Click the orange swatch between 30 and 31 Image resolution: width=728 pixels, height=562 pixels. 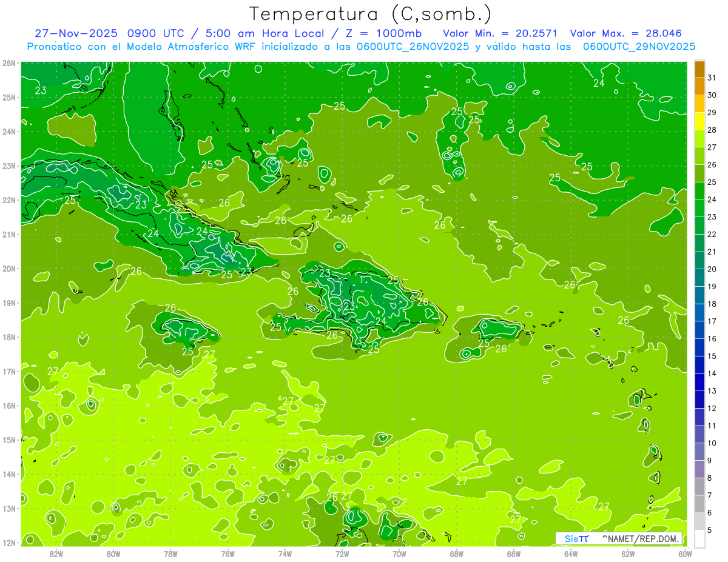click(699, 87)
